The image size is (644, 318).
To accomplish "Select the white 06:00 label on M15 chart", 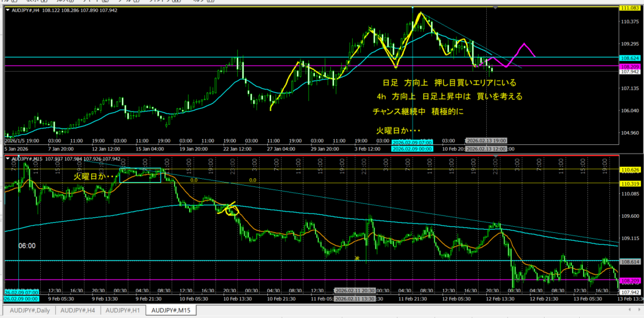I will pos(27,246).
